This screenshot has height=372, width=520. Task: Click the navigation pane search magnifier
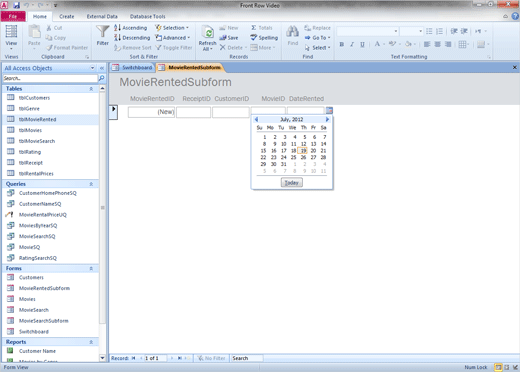102,78
